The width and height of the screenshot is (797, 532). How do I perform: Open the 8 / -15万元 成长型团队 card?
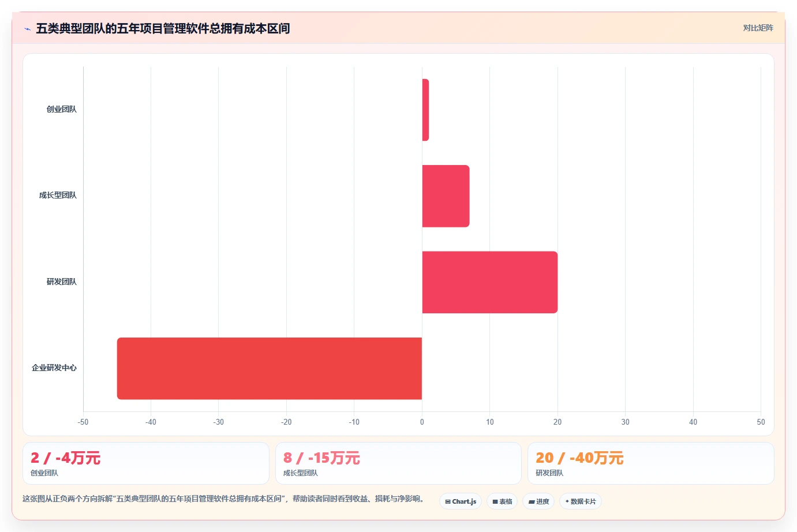pos(398,463)
